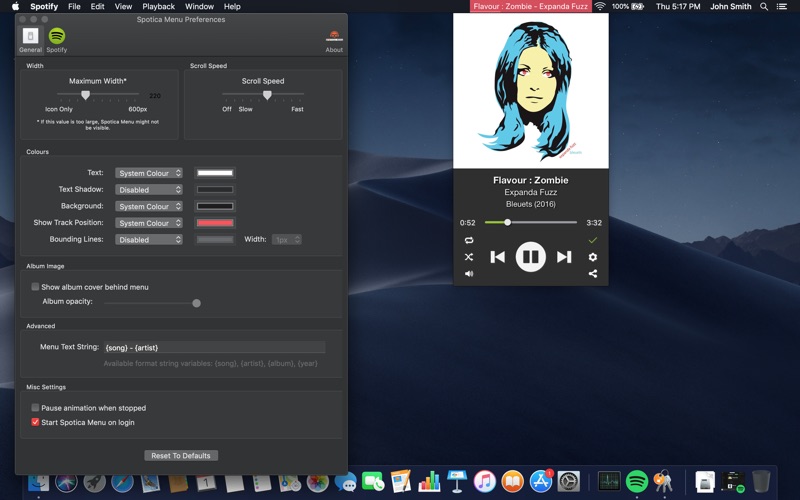The width and height of the screenshot is (800, 500).
Task: Open the View menu
Action: (123, 7)
